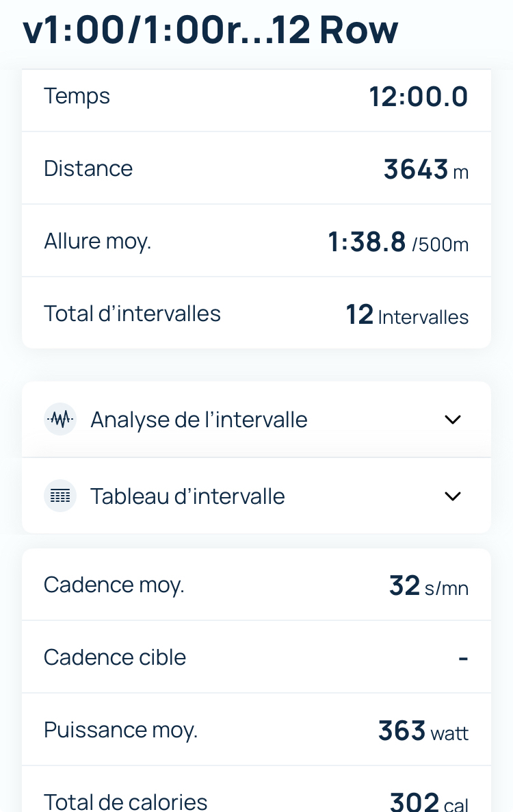Click the 363 watt power value
Screen dimensions: 513x812
(423, 731)
